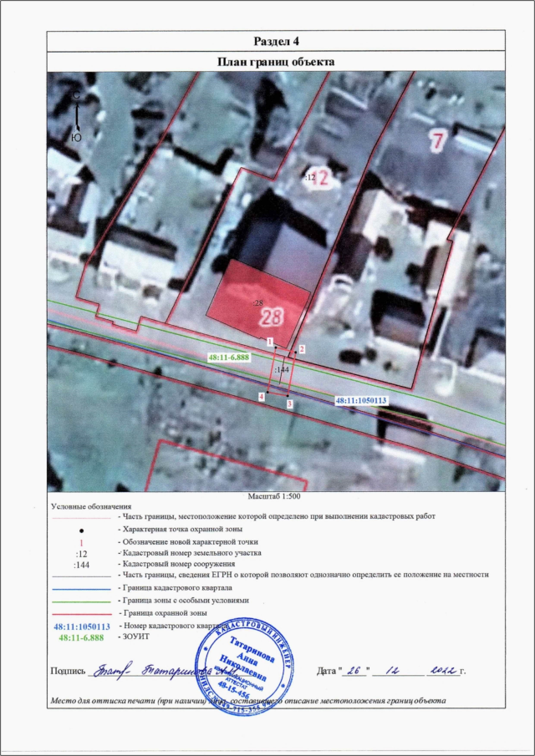The height and width of the screenshot is (756, 535).
Task: Click the ":144" legend sample
Action: coord(82,564)
